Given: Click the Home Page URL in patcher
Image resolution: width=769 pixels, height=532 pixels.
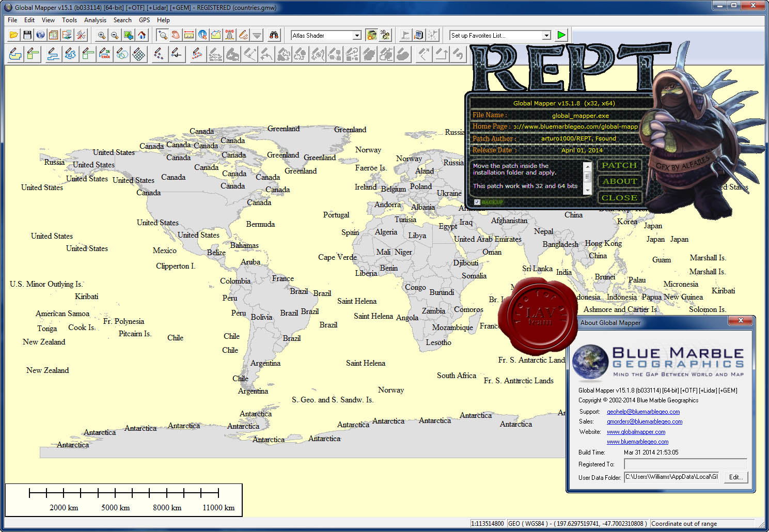Looking at the screenshot, I should [x=575, y=127].
